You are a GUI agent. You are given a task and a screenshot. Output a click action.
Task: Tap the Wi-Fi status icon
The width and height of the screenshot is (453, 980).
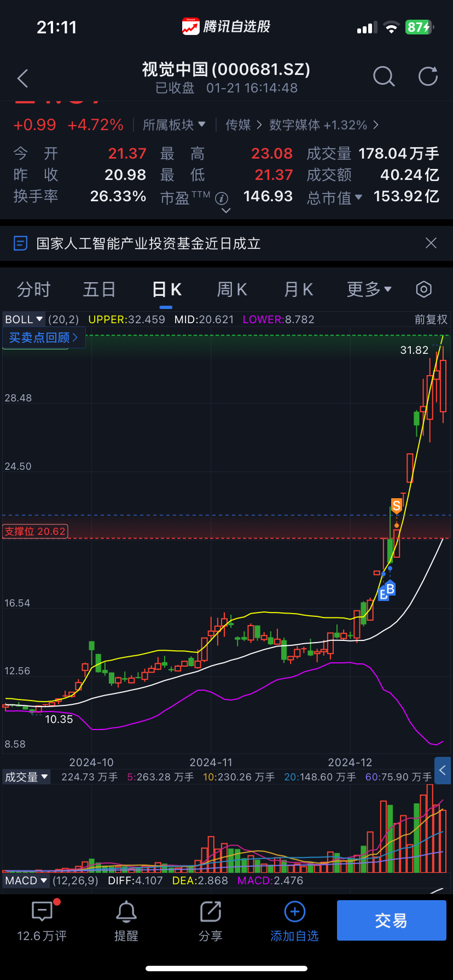click(x=391, y=27)
